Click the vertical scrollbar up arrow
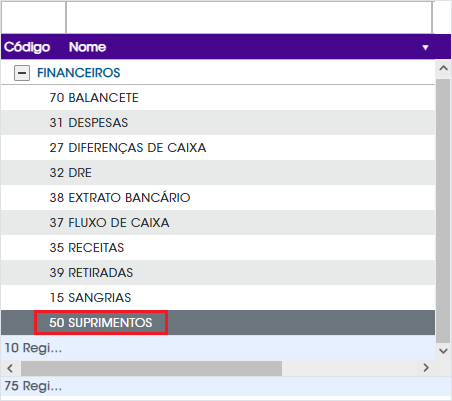452x401 pixels. (443, 68)
